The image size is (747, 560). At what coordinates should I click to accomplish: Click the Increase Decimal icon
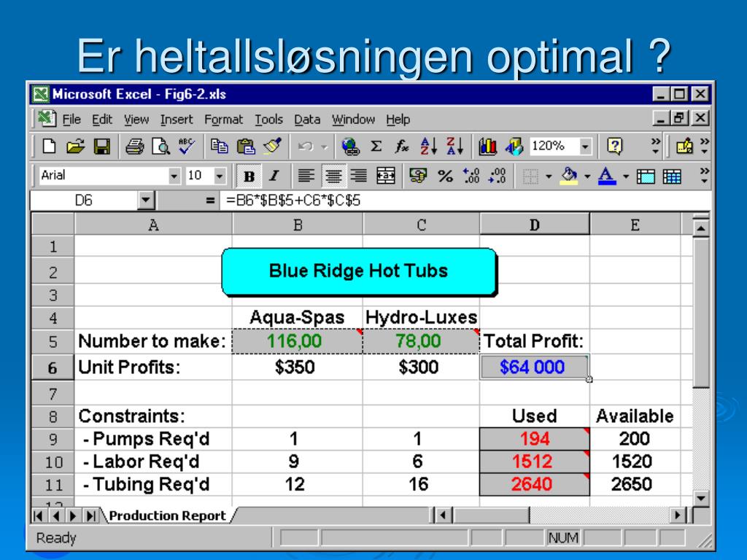tap(471, 176)
